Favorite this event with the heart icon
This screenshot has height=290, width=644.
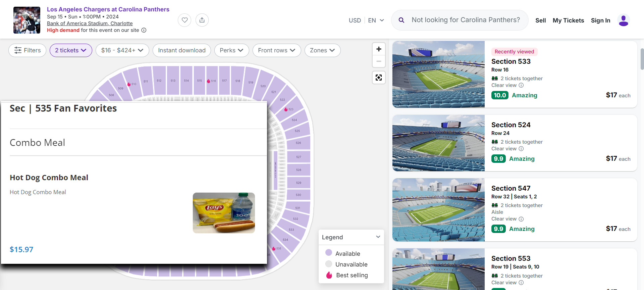click(184, 20)
